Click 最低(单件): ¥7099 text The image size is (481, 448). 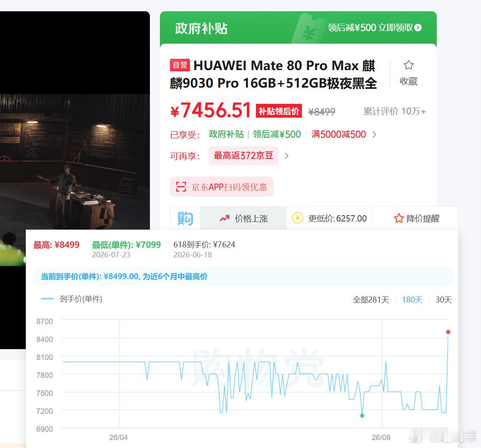pyautogui.click(x=126, y=244)
